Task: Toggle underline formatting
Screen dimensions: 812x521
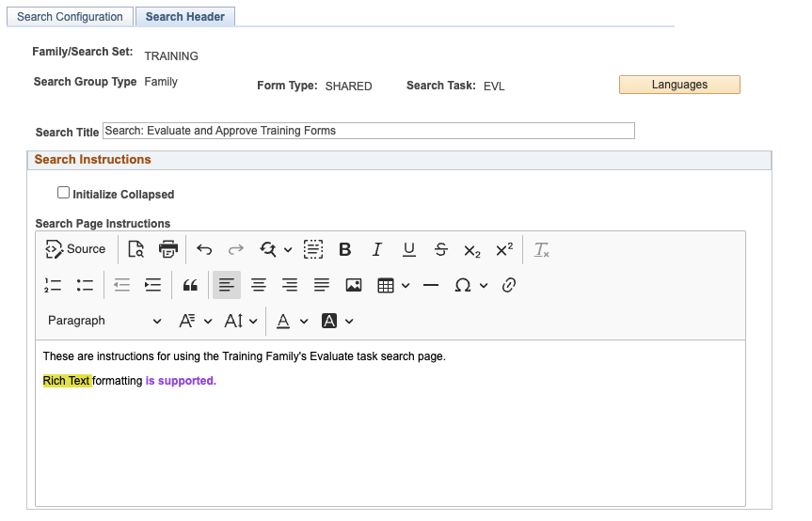Action: (409, 249)
